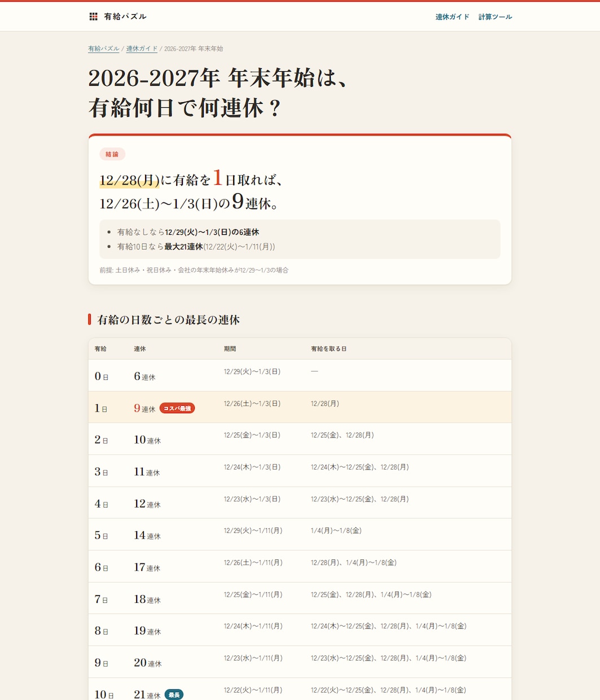The image size is (600, 700).
Task: Click period 12/25(金)〜1/11(月)
Action: (253, 594)
